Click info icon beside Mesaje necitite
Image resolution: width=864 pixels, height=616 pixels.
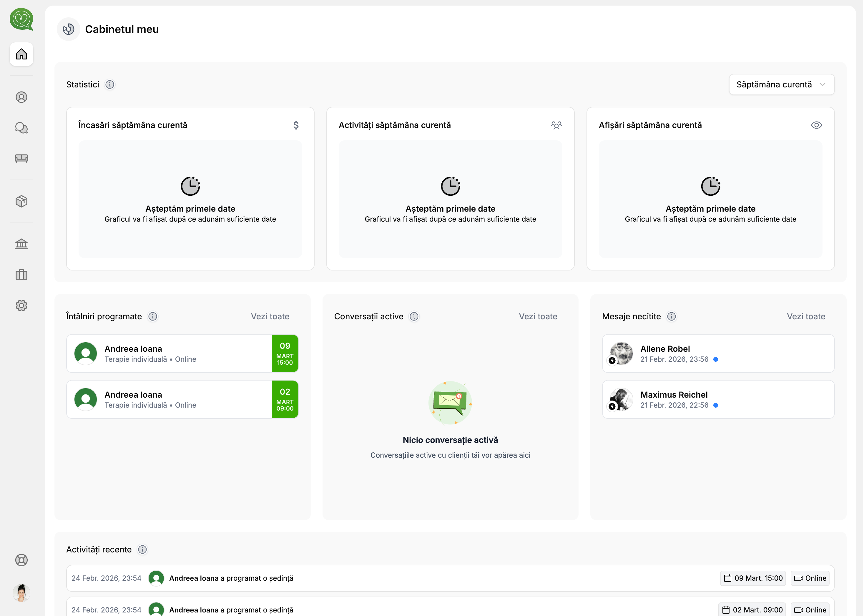pyautogui.click(x=672, y=316)
